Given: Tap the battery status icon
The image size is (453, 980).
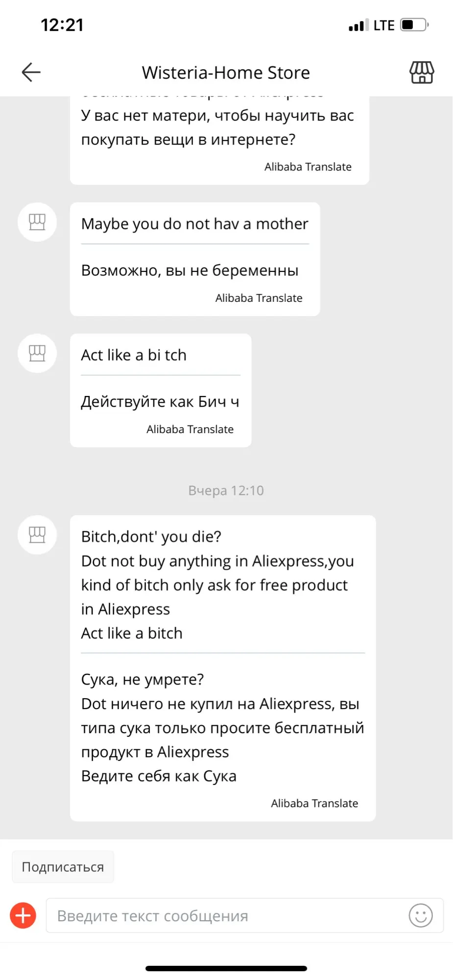Looking at the screenshot, I should click(414, 25).
